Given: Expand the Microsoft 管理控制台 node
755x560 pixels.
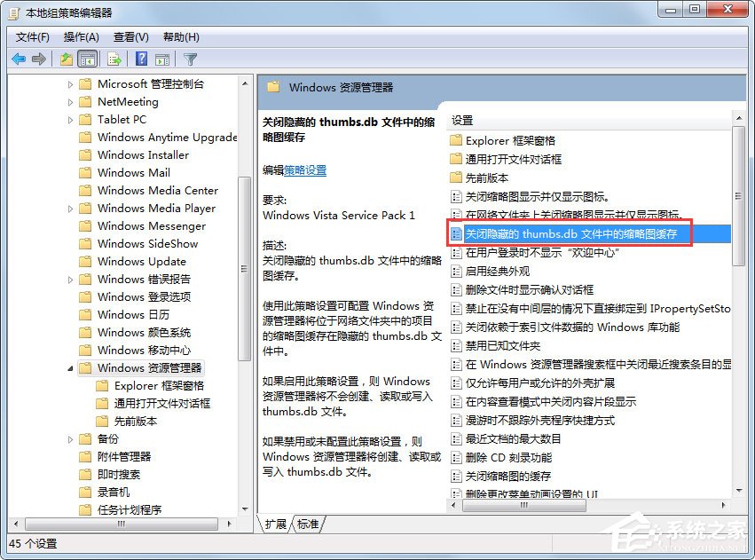Looking at the screenshot, I should [72, 83].
